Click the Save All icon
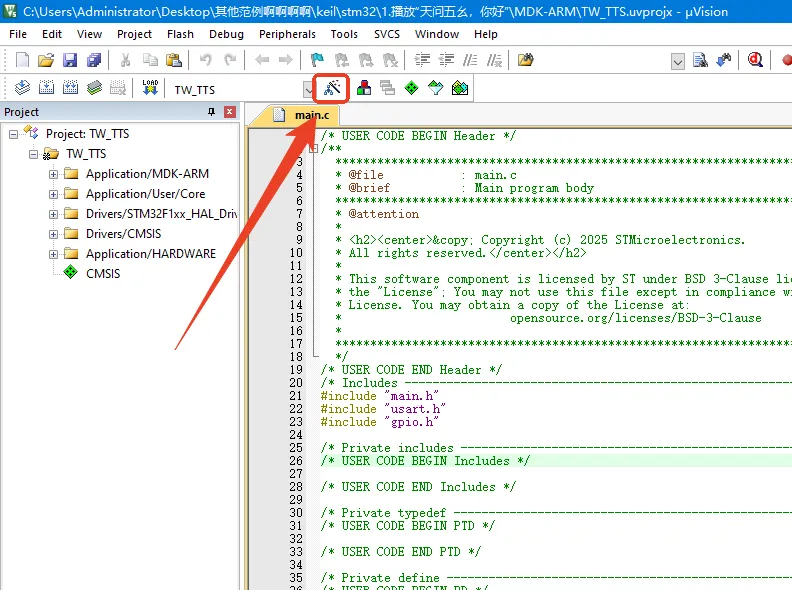792x590 pixels. [x=92, y=60]
